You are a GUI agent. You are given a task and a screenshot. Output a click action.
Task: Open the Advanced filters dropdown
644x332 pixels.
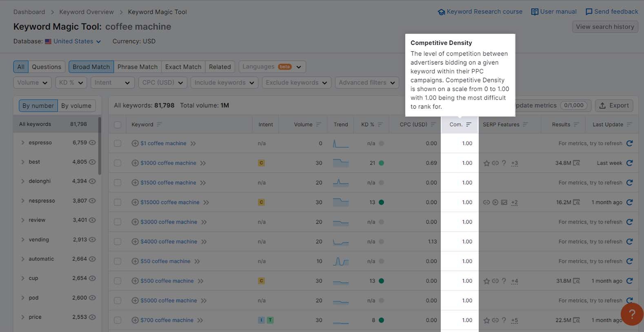(x=367, y=82)
